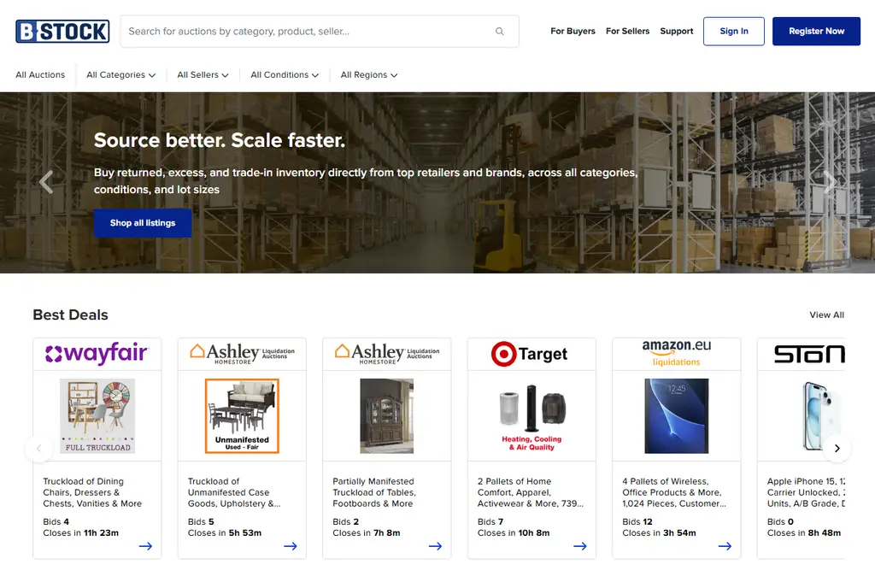Click 'Bids 12' on the amazon.eu card
This screenshot has height=588, width=875.
(637, 521)
